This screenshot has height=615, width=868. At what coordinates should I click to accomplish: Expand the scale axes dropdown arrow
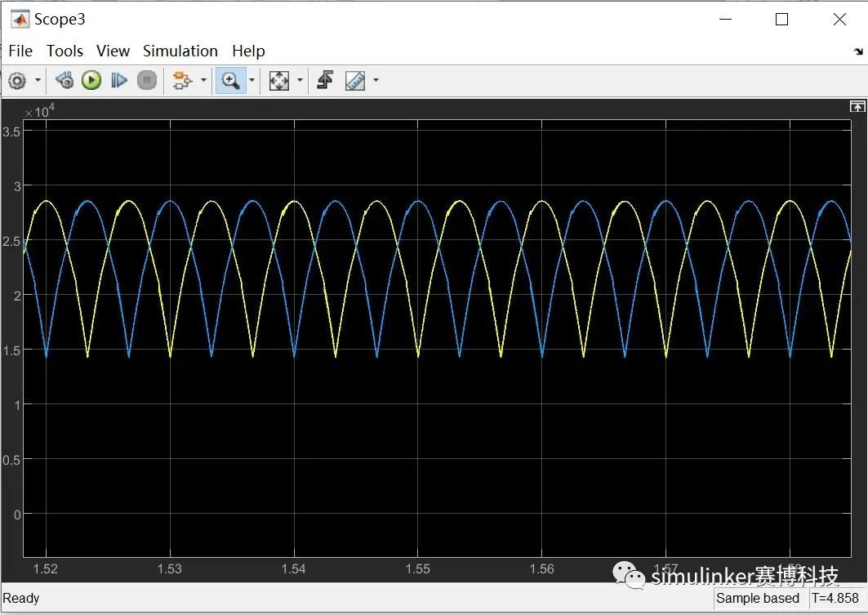click(300, 80)
